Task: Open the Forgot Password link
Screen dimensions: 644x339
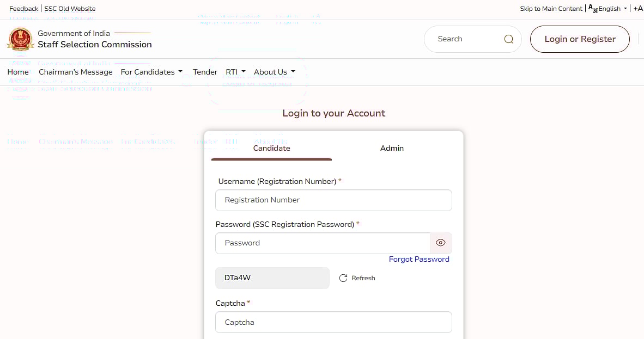Action: pos(419,259)
